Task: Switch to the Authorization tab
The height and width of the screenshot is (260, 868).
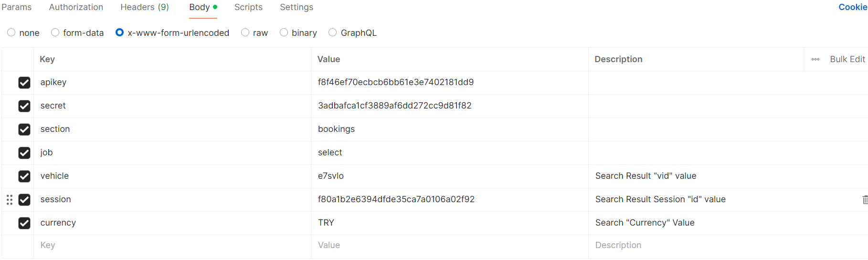Action: 76,7
